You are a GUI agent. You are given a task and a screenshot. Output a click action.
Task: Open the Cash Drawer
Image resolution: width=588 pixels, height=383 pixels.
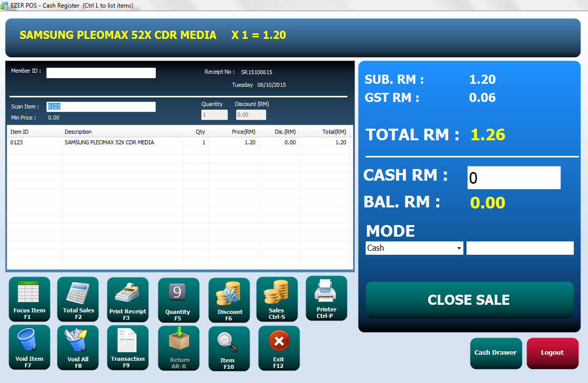(x=496, y=353)
